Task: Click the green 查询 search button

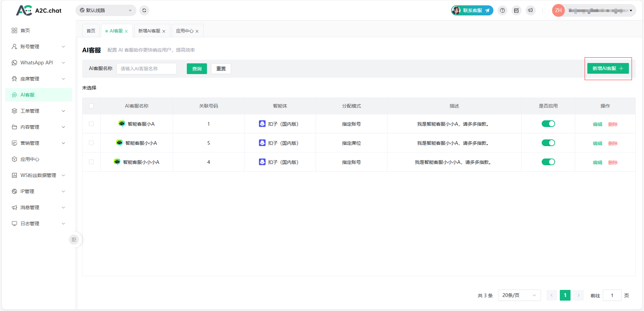Action: 197,69
